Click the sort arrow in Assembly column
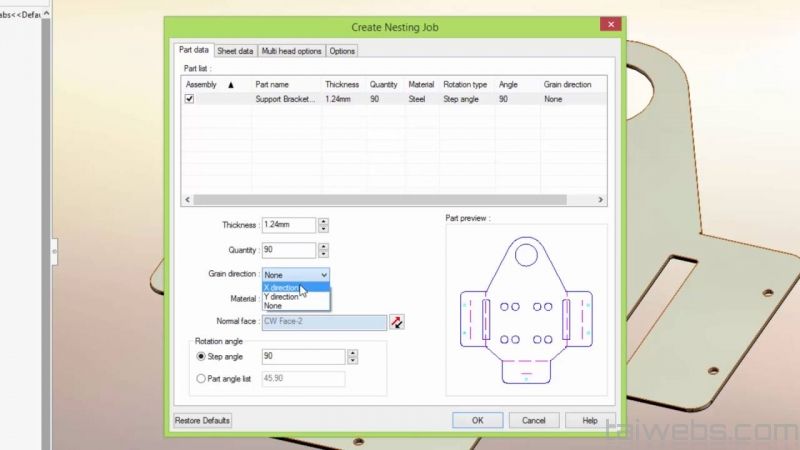This screenshot has width=800, height=450. pos(231,85)
